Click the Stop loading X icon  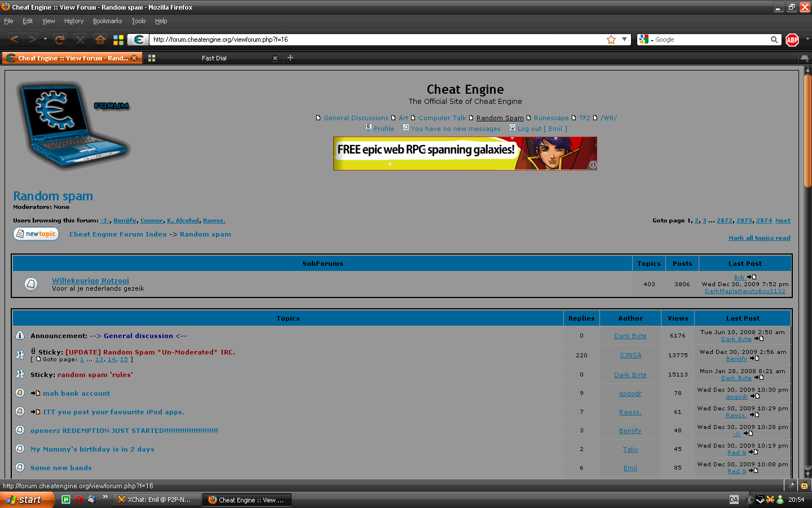[80, 40]
